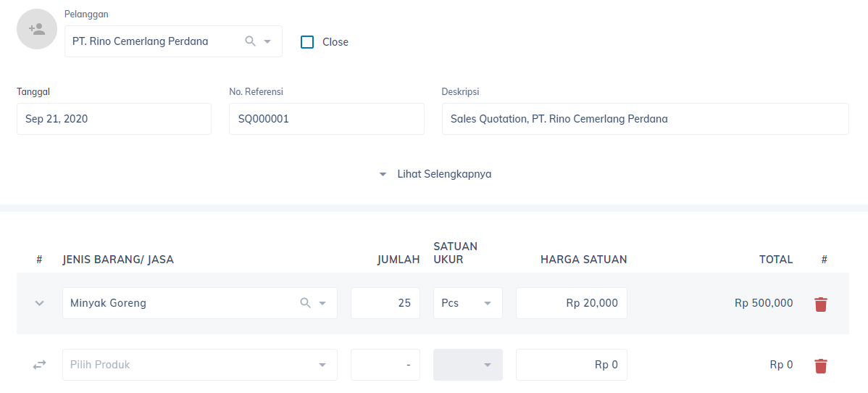Screen dimensions: 868x393
Task: Click the search icon in Minyak Goreng field
Action: [306, 303]
